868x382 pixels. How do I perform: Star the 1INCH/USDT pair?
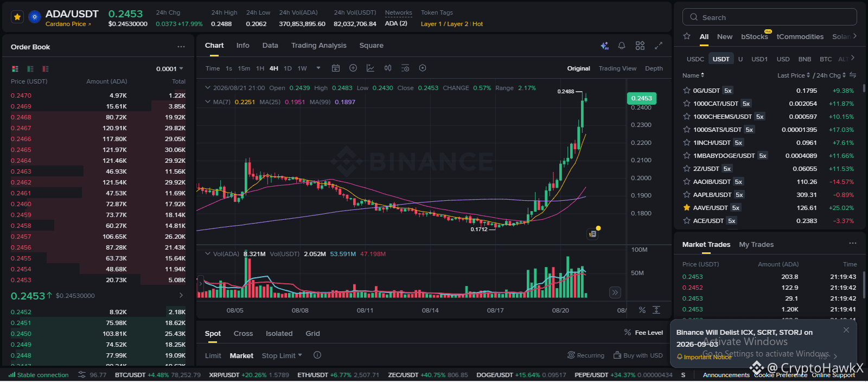[687, 143]
